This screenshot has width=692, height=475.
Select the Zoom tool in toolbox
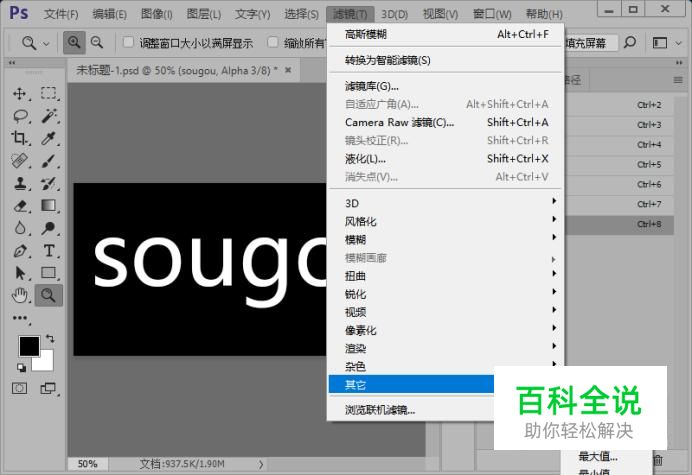point(48,295)
